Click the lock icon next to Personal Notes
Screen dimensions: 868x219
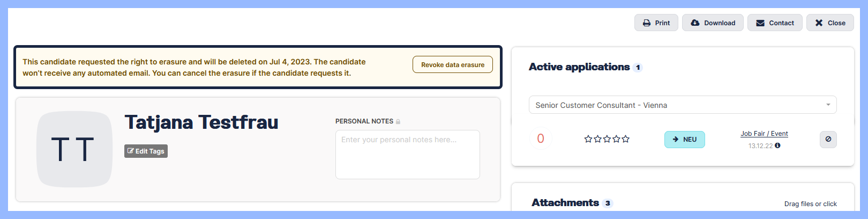point(398,122)
